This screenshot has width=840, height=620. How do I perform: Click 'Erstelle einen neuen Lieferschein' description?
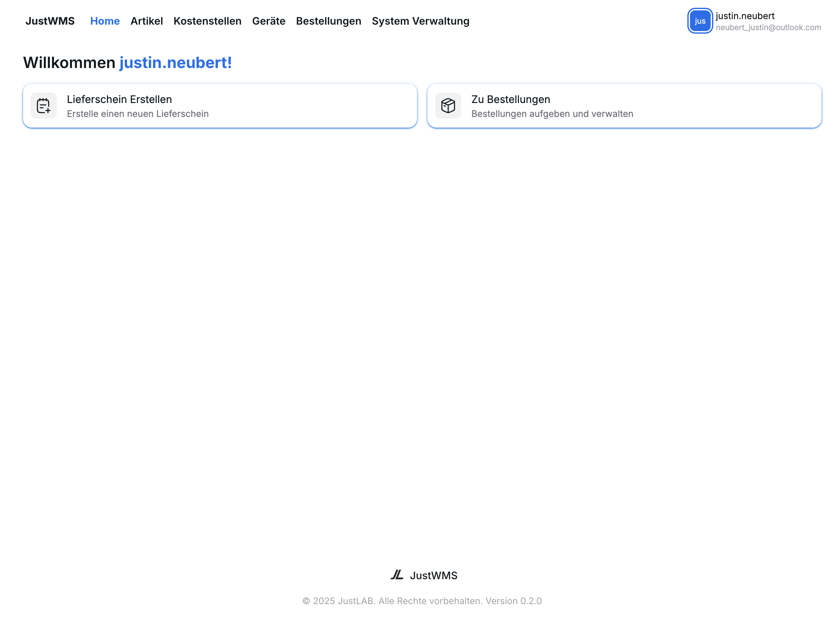click(137, 114)
